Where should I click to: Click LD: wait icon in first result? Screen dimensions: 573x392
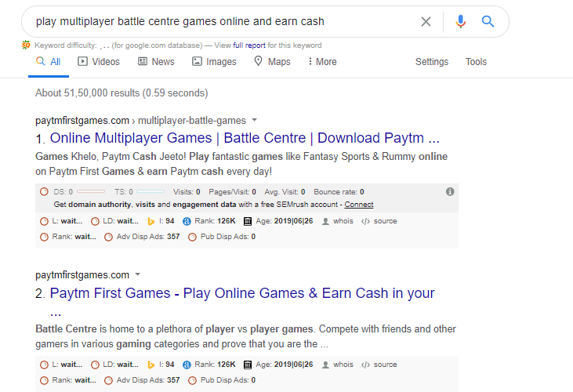95,221
